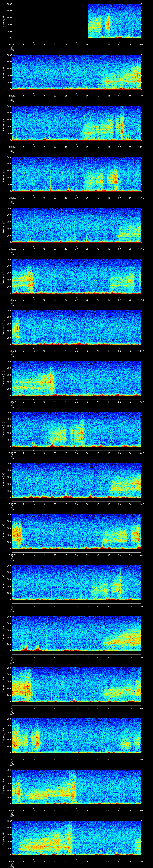Click the 18:22:00 start time label

(x=12, y=708)
